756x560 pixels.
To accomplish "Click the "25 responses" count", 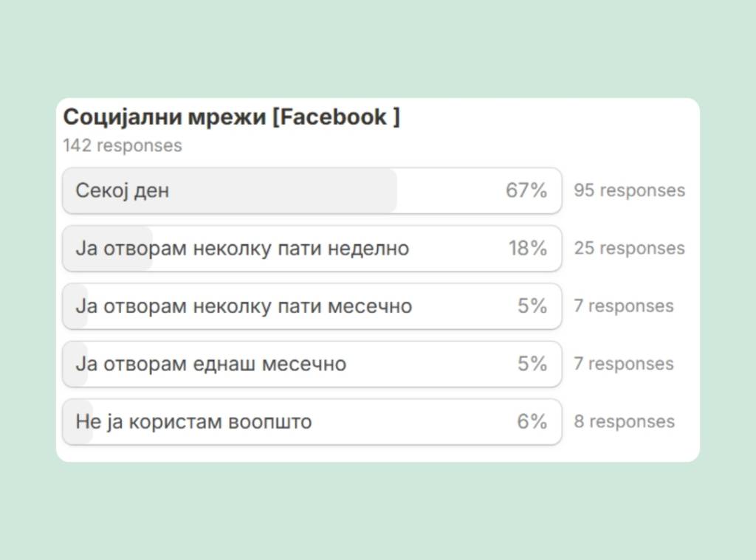I will coord(629,249).
